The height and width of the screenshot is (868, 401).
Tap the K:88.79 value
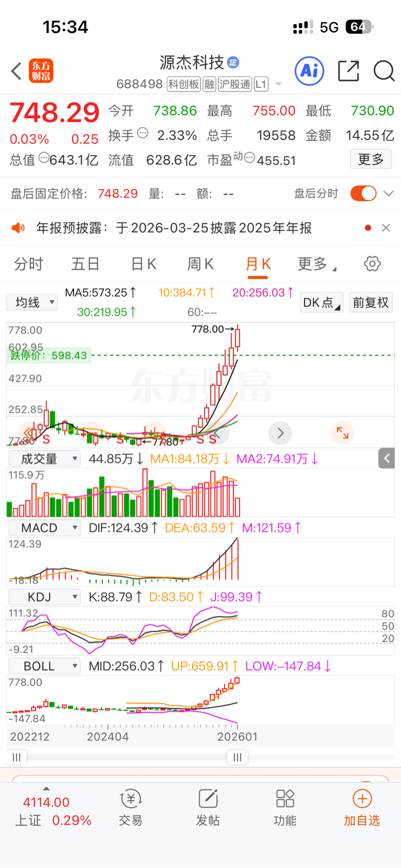(115, 597)
